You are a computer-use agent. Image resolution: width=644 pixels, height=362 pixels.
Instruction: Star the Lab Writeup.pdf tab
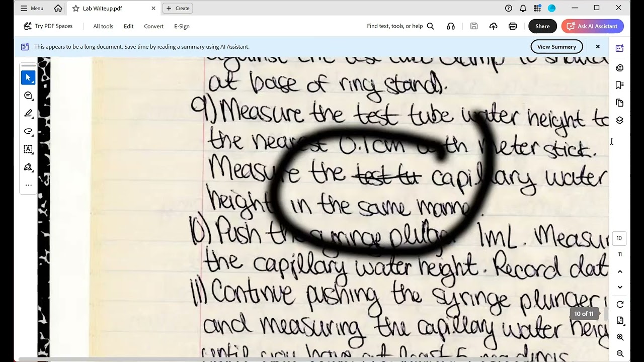pos(76,8)
